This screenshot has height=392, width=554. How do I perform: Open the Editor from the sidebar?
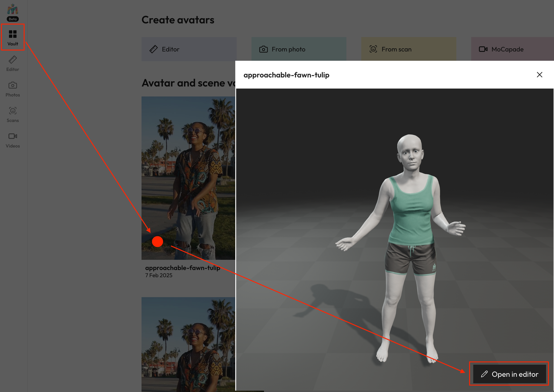[13, 63]
